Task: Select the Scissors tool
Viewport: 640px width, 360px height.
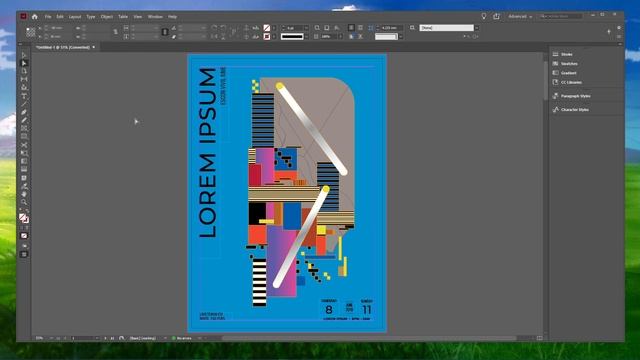Action: tap(24, 145)
